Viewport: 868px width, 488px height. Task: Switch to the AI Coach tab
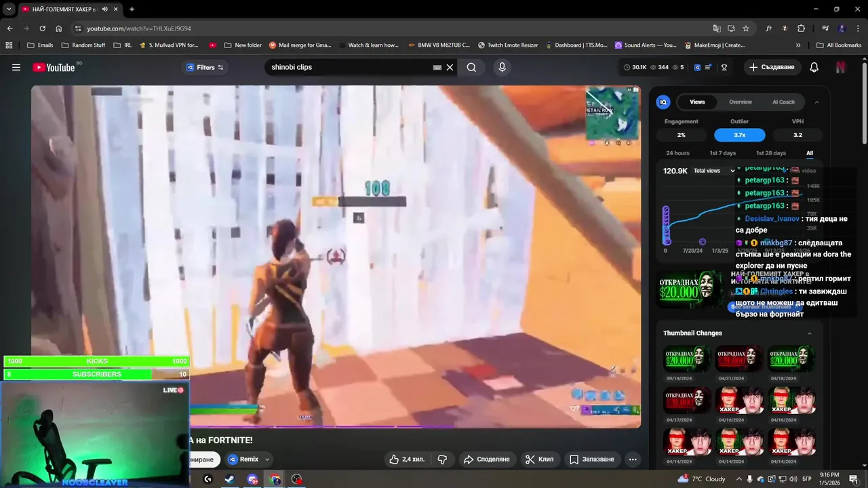783,102
